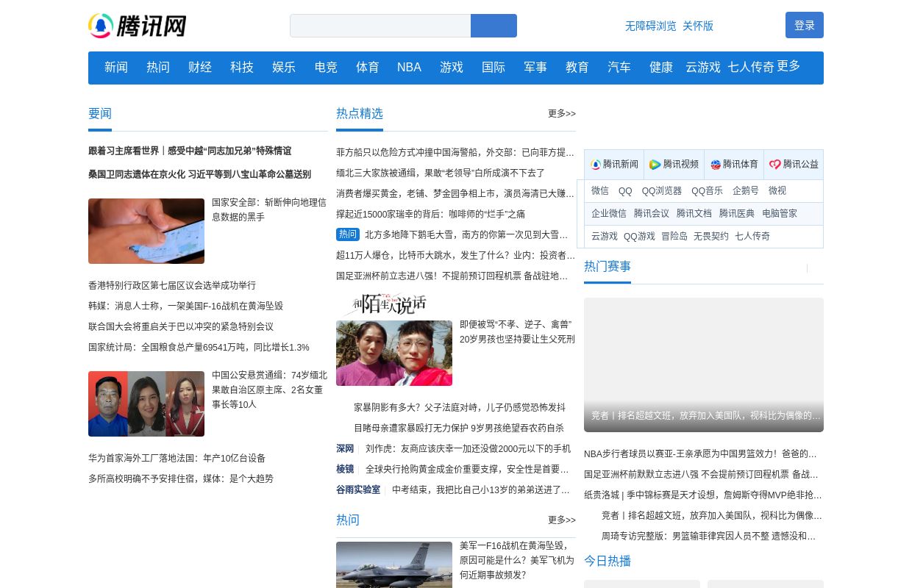912x588 pixels.
Task: Open the 国家安全部 phone map thumbnail
Action: 146,231
